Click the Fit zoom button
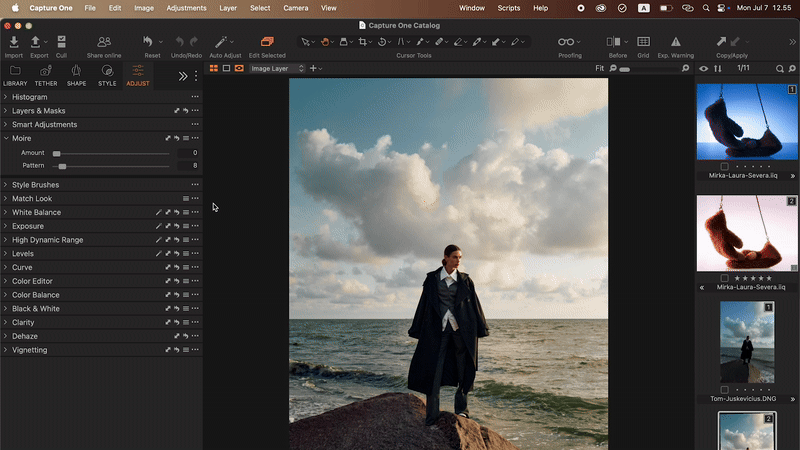Screen dimensions: 800x450 pos(599,69)
